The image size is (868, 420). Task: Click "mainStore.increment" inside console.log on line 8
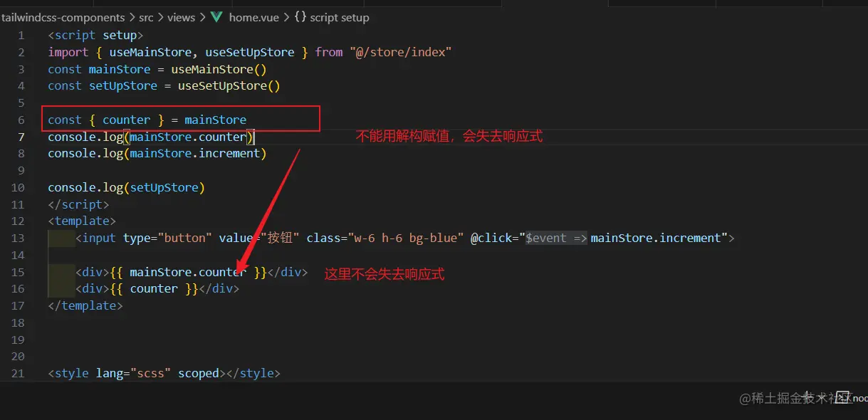[194, 153]
